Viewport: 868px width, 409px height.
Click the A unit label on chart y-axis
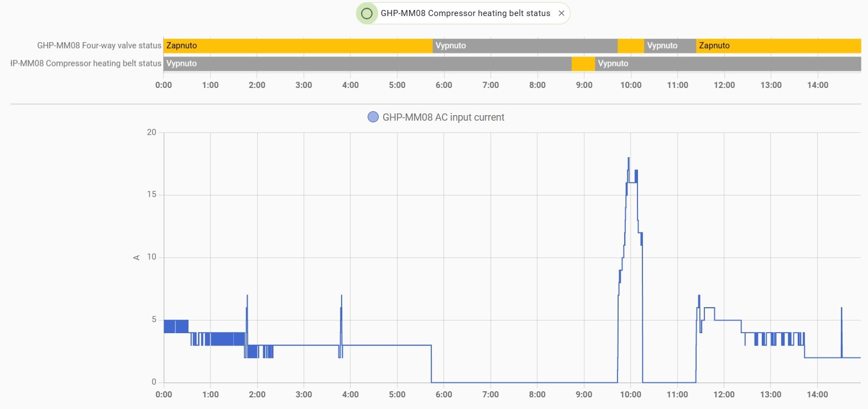[136, 257]
